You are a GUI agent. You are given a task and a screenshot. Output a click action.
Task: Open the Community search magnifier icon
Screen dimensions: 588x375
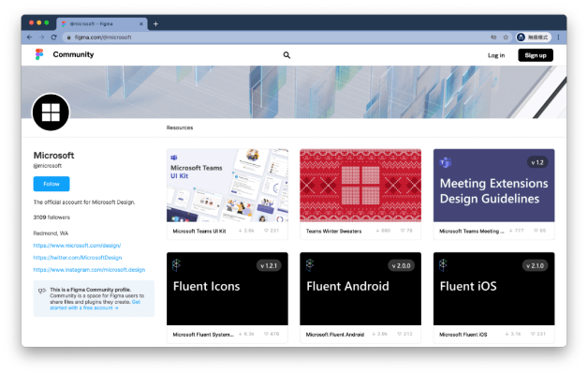[x=287, y=55]
